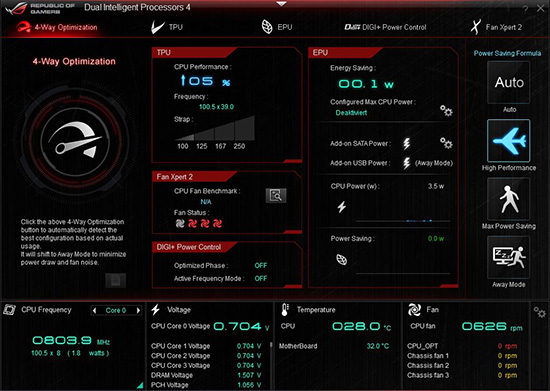Click the Deaktiviert max CPU power value
This screenshot has width=550, height=391.
click(351, 113)
